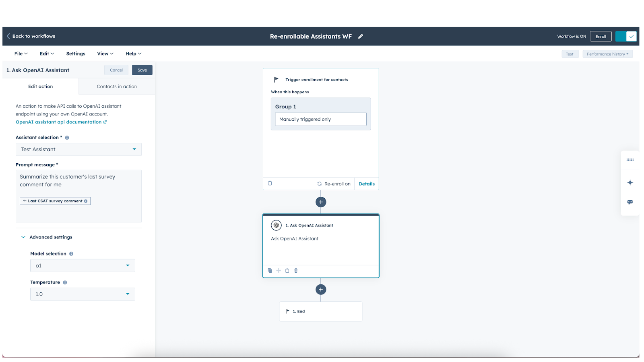The width and height of the screenshot is (644, 362).
Task: Click the Re-enroll on refresh icon
Action: tap(319, 184)
